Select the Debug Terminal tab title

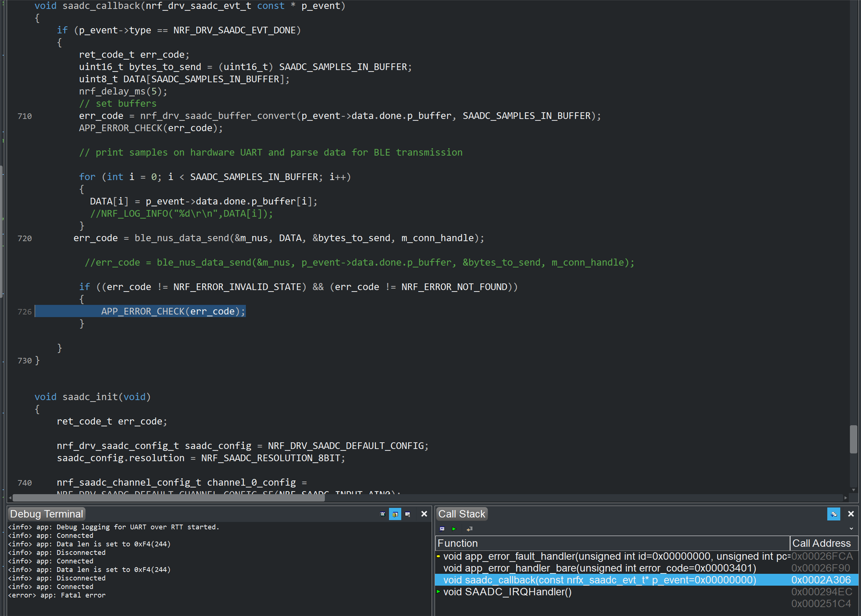(x=47, y=514)
